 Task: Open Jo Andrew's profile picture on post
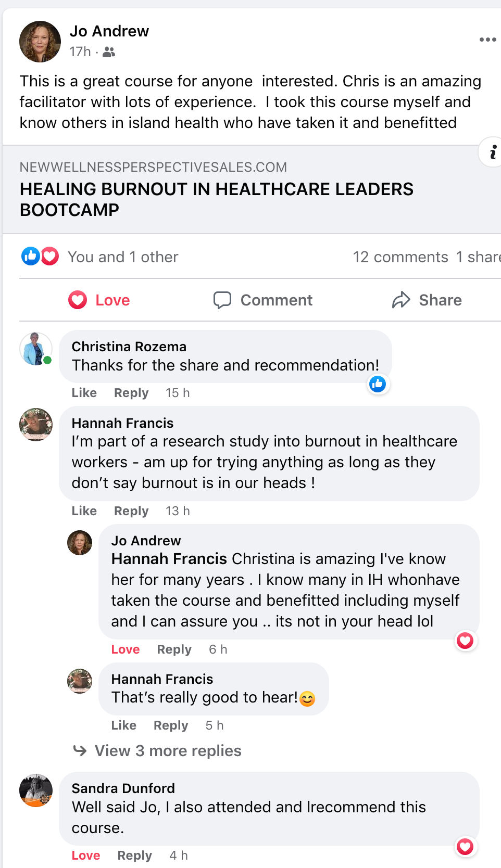(40, 42)
